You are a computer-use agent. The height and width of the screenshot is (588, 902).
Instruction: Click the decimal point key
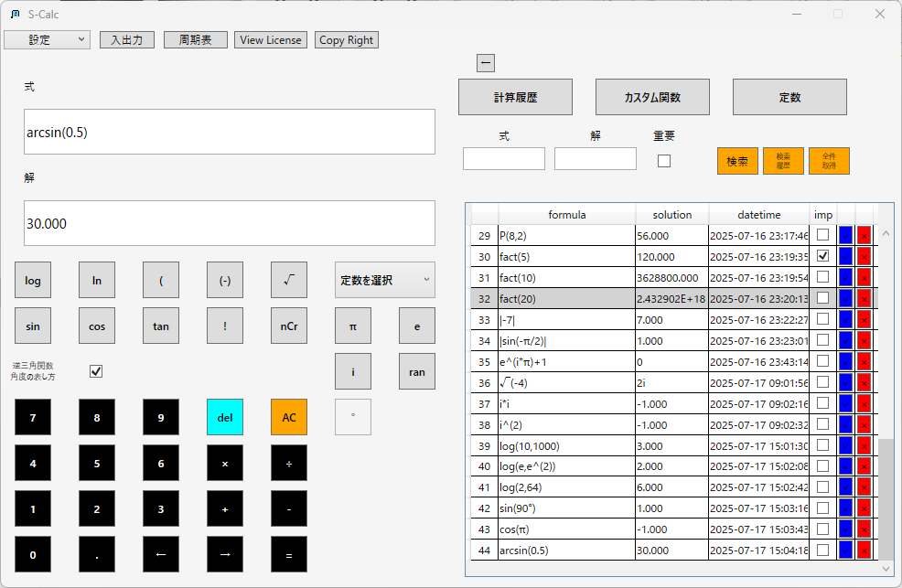(97, 554)
